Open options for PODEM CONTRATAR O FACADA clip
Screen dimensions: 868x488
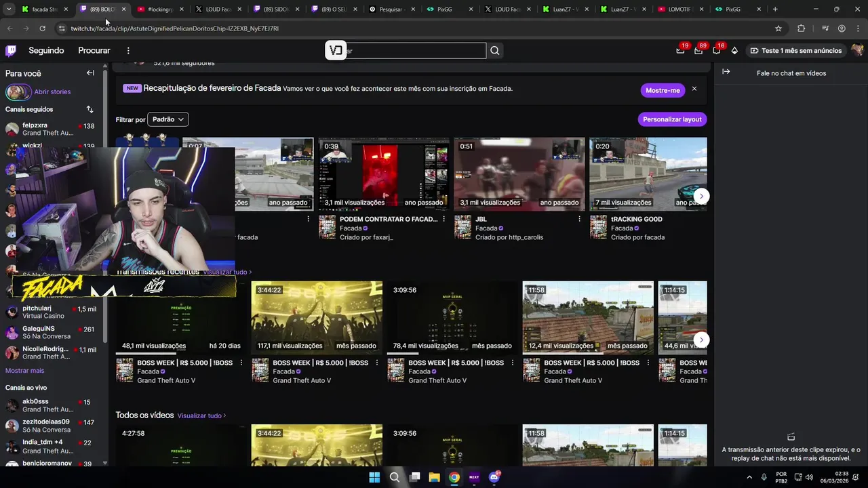(444, 219)
